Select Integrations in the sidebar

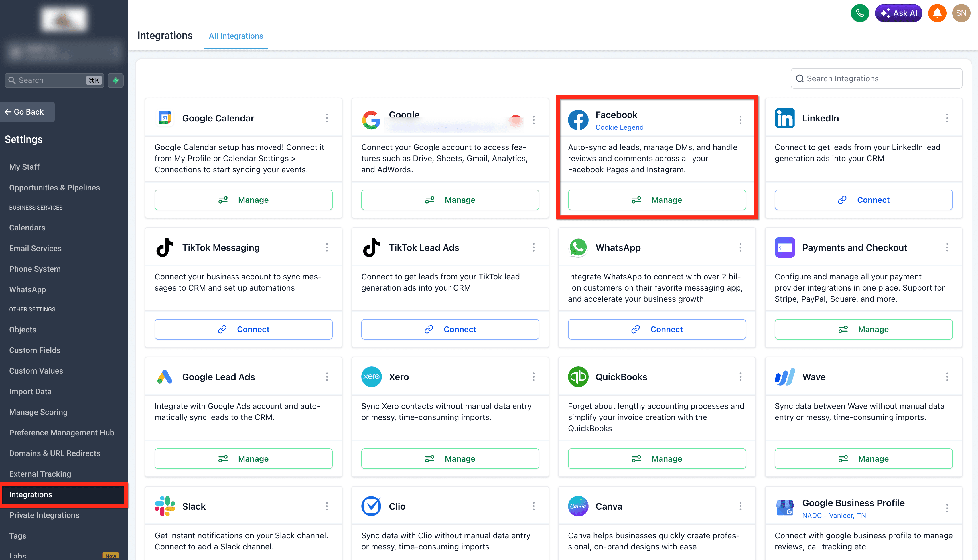pyautogui.click(x=64, y=495)
